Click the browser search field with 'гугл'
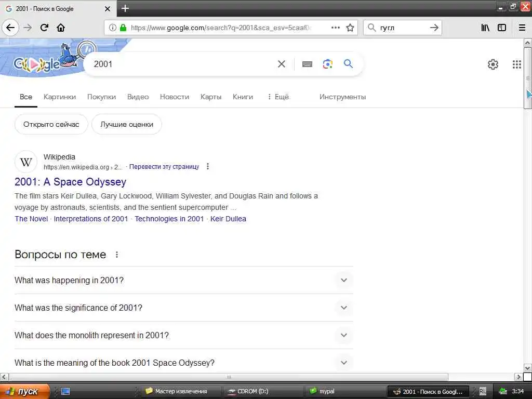 click(x=402, y=28)
